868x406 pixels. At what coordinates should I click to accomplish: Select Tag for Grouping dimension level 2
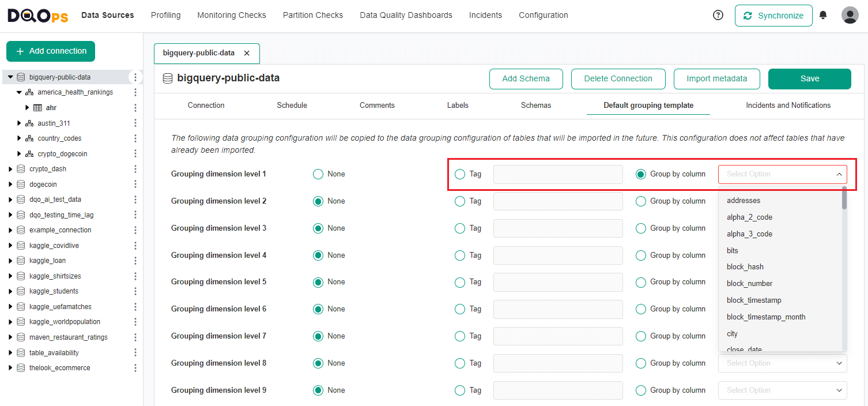[460, 201]
